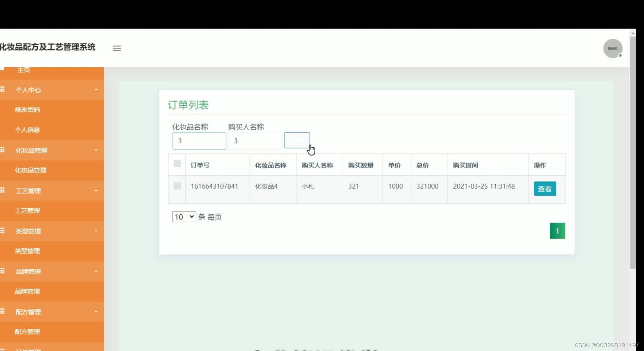Toggle the hamburger sidebar menu icon

coord(117,48)
